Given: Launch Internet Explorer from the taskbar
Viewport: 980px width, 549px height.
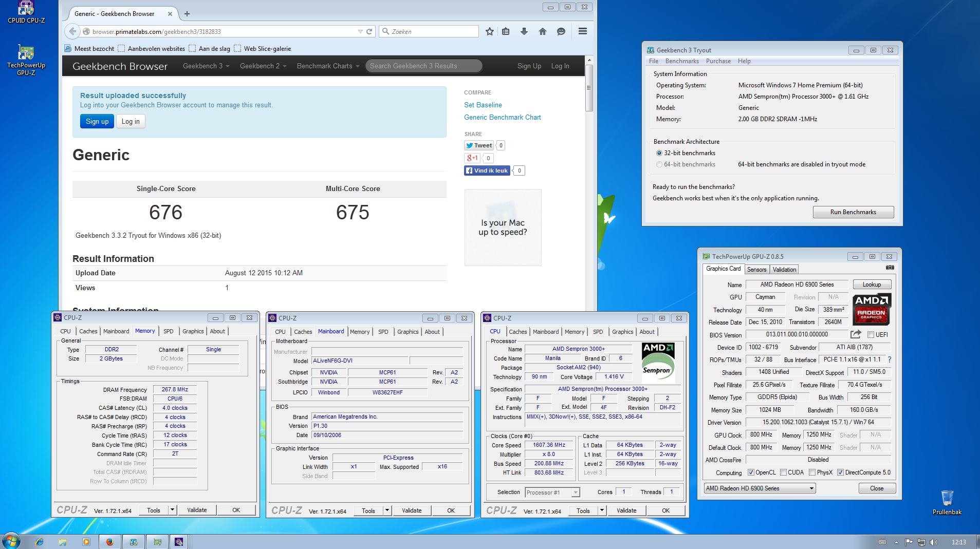Looking at the screenshot, I should pyautogui.click(x=40, y=542).
